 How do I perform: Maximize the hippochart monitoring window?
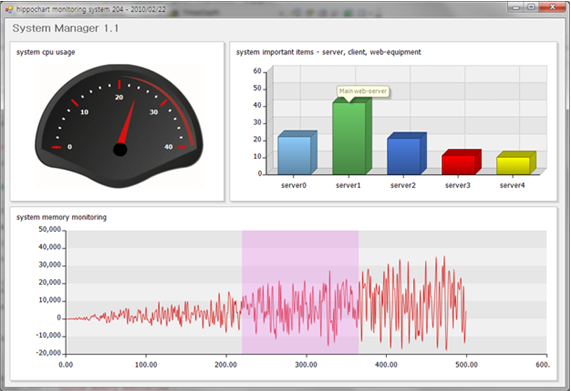click(x=531, y=7)
